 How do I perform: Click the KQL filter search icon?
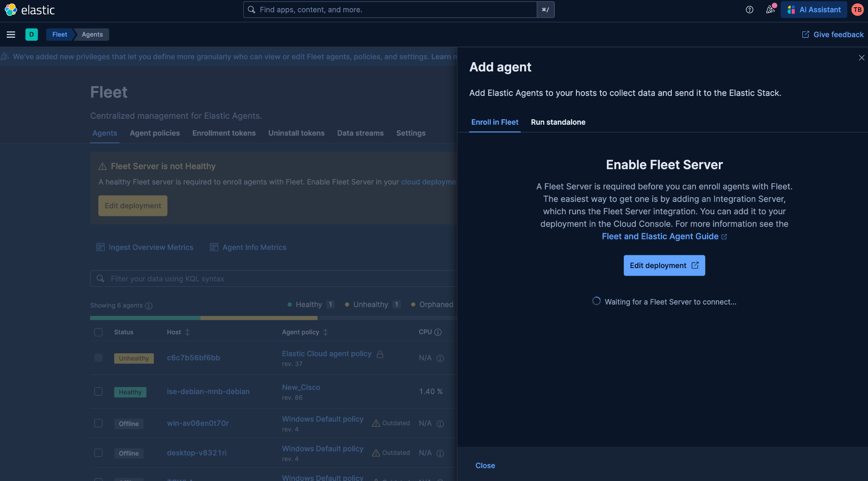pyautogui.click(x=100, y=279)
